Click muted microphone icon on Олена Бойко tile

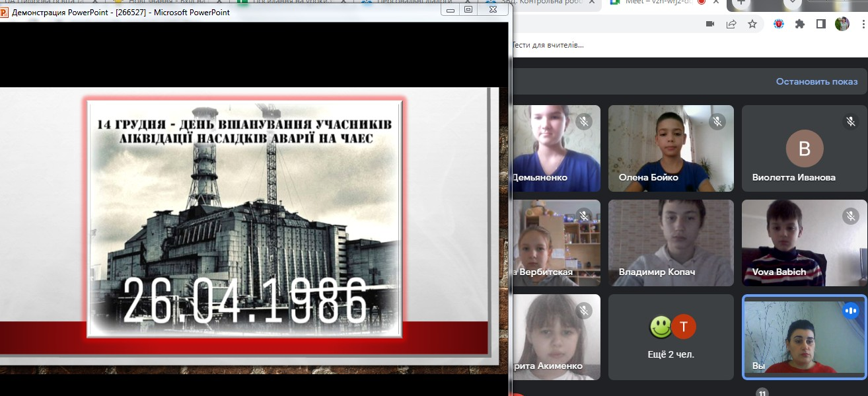point(717,122)
